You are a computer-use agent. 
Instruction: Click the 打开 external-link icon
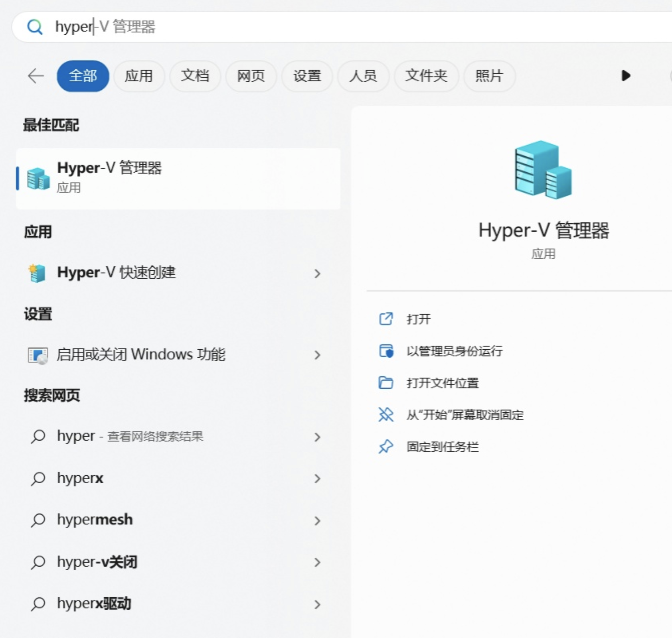(x=386, y=319)
